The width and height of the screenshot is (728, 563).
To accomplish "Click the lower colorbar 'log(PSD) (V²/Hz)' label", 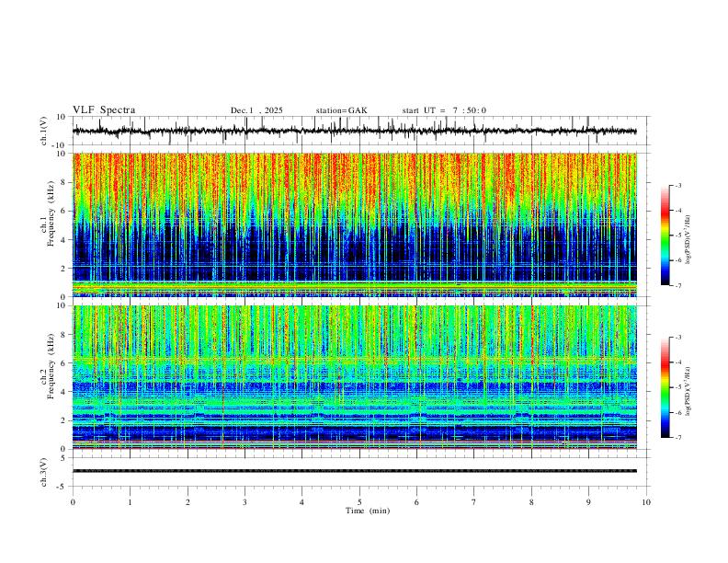I will click(x=688, y=392).
